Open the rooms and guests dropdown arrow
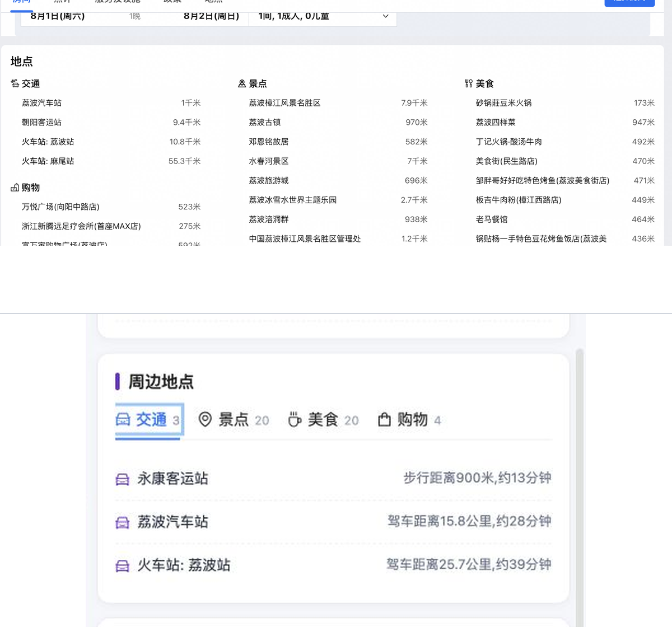672x627 pixels. point(385,16)
